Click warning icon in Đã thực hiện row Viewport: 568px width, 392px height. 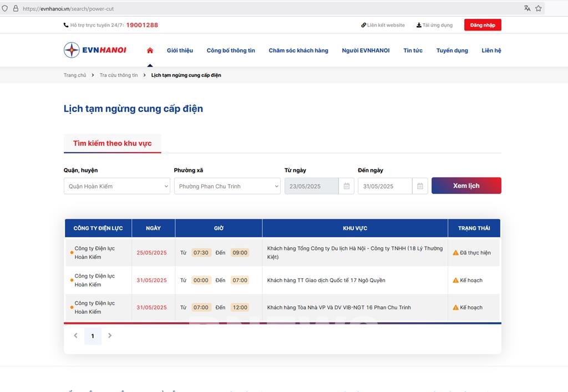click(x=456, y=253)
